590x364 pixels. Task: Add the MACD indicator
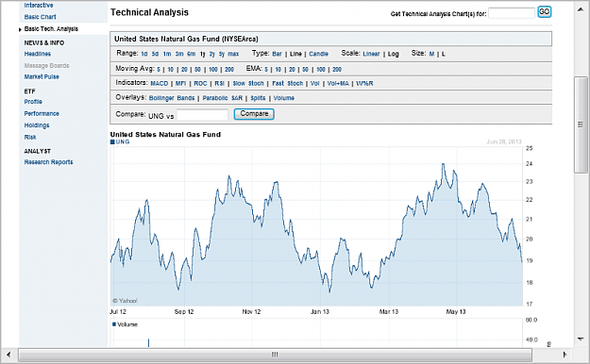coord(160,84)
